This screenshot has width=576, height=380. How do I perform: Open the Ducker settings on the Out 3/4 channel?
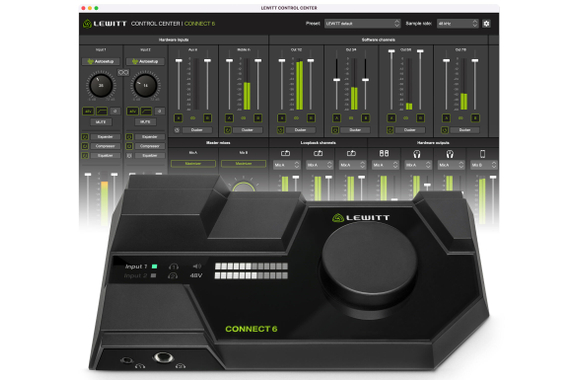[355, 130]
